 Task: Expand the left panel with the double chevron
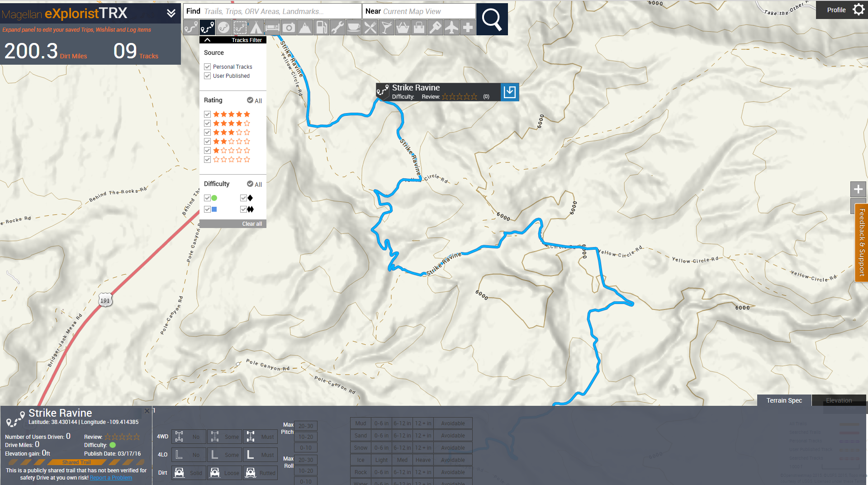click(x=171, y=13)
